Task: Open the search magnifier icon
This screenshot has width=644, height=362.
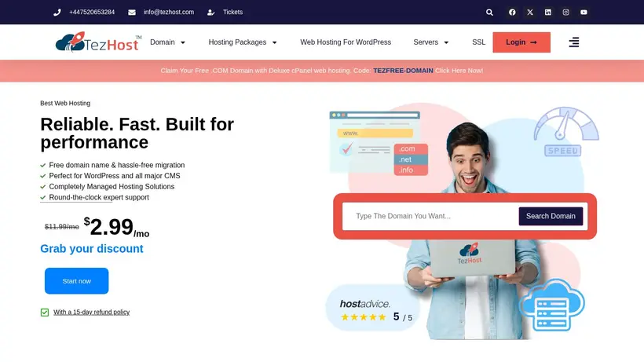Action: [x=489, y=13]
